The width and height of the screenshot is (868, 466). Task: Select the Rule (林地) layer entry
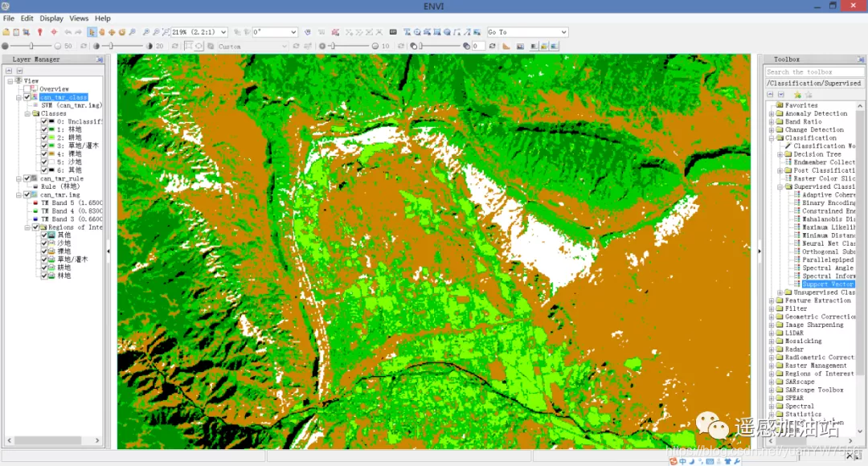click(60, 186)
